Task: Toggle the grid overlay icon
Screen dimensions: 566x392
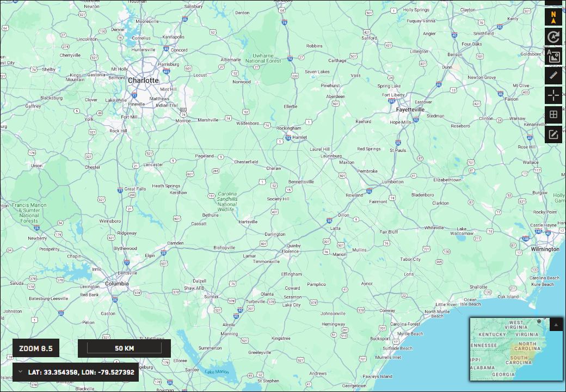Action: click(x=553, y=115)
